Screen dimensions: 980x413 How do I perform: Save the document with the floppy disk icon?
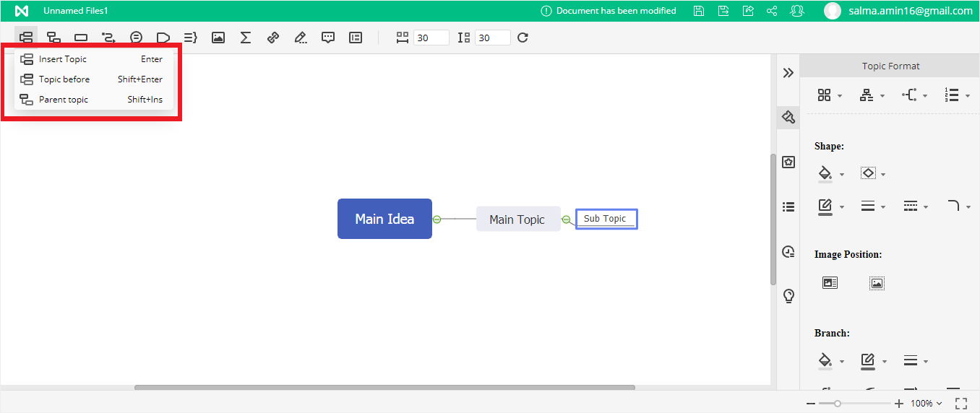tap(698, 11)
